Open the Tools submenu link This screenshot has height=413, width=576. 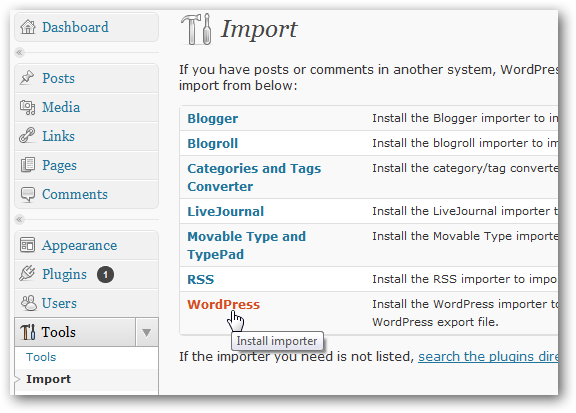point(41,357)
